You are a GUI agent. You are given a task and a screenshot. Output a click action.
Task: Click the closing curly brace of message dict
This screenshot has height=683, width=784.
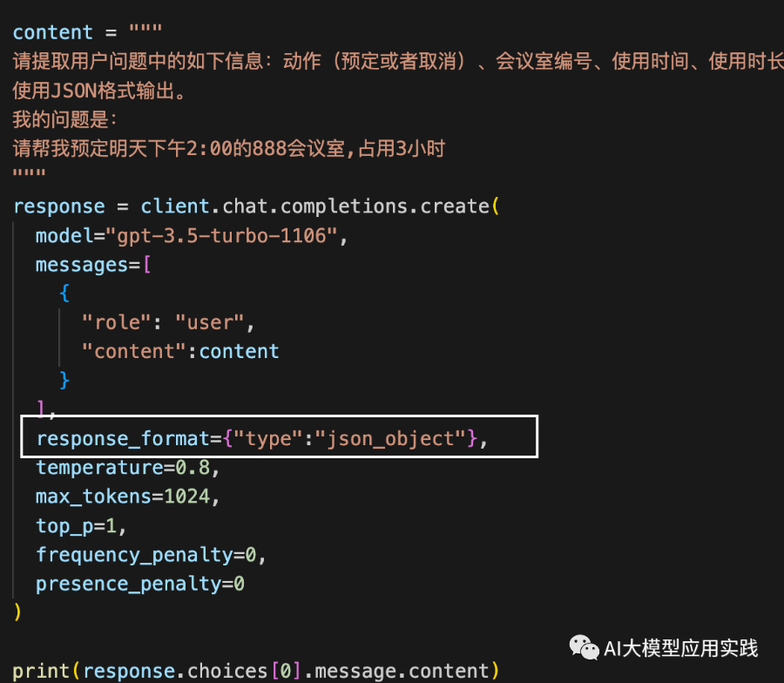(64, 381)
